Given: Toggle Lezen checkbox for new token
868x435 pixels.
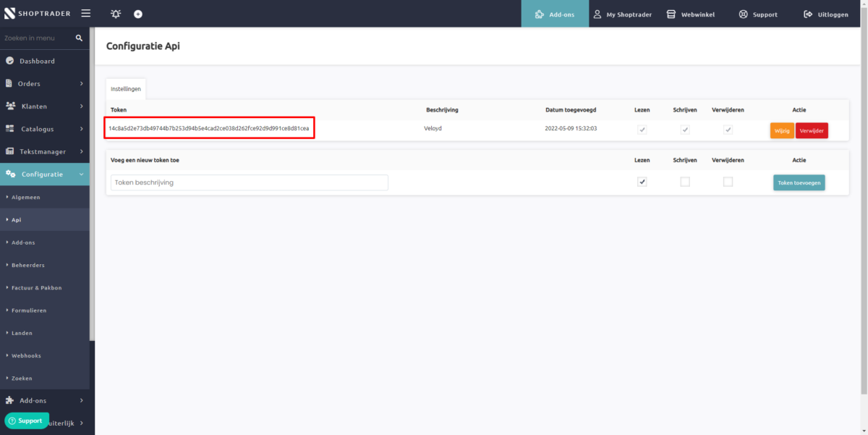Looking at the screenshot, I should click(x=642, y=182).
